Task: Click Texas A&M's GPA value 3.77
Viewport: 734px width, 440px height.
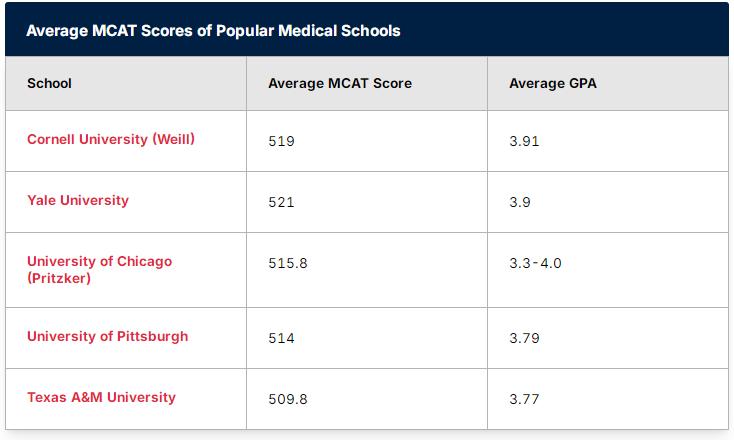Action: coord(524,399)
